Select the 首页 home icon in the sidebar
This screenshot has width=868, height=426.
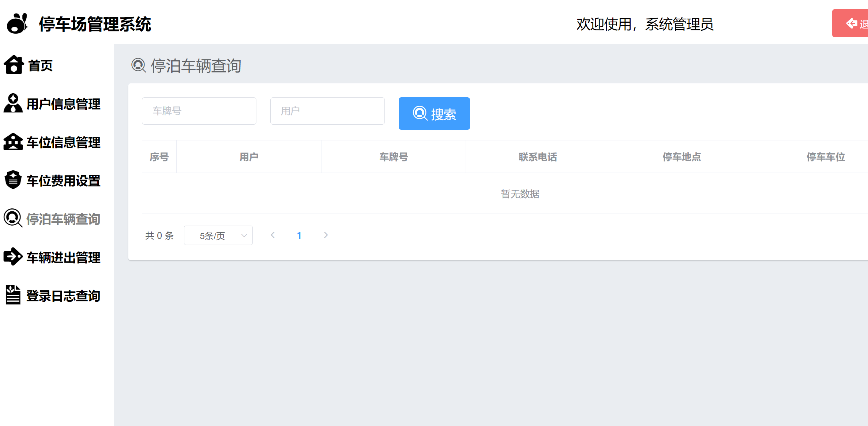tap(14, 65)
